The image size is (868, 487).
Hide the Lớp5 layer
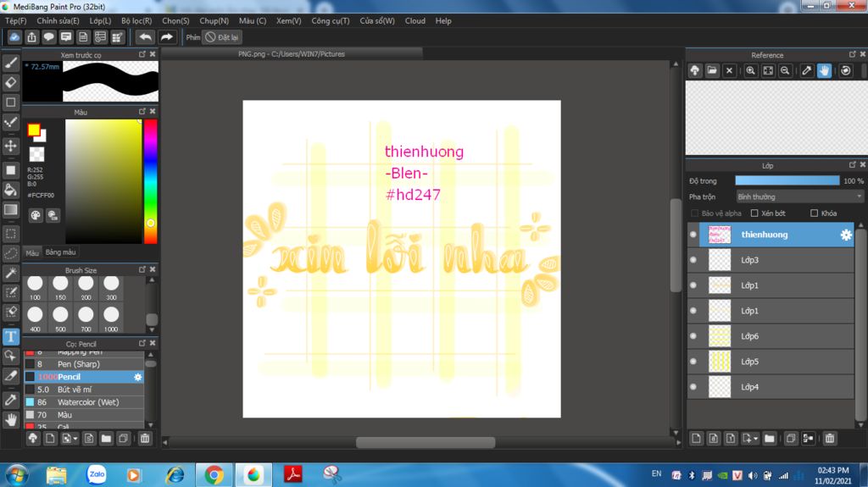(x=693, y=362)
